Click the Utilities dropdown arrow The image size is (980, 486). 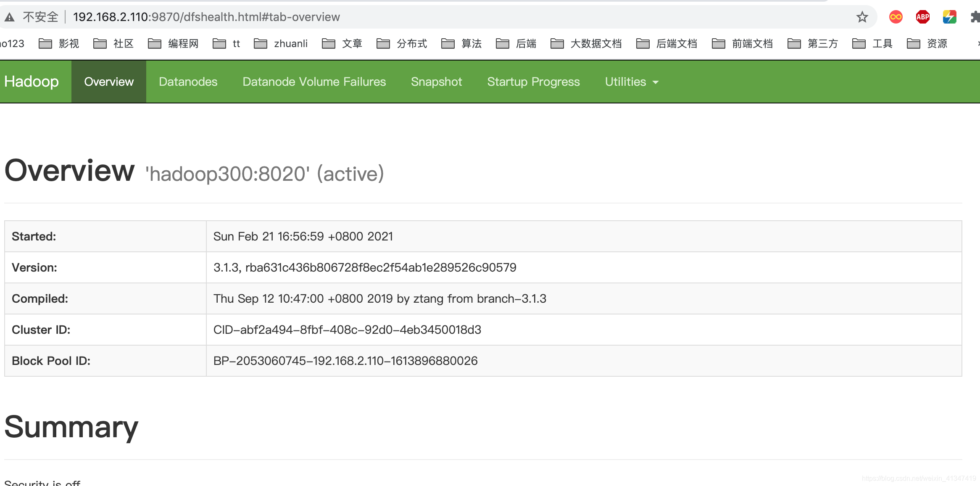point(656,82)
